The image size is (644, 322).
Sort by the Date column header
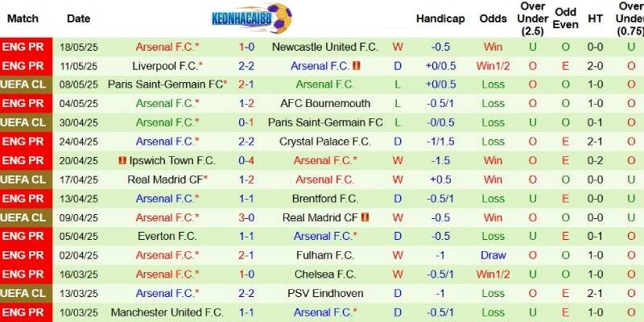[79, 18]
